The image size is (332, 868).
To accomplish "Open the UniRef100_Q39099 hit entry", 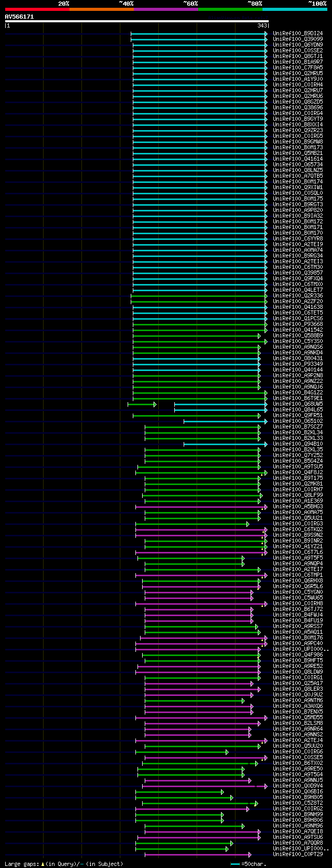I will [x=298, y=39].
